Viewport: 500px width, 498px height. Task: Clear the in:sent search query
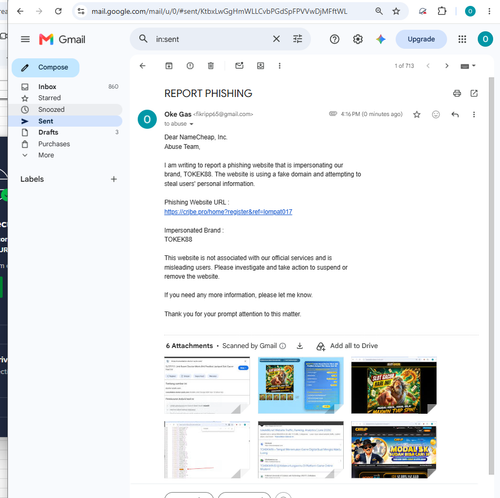pos(276,39)
